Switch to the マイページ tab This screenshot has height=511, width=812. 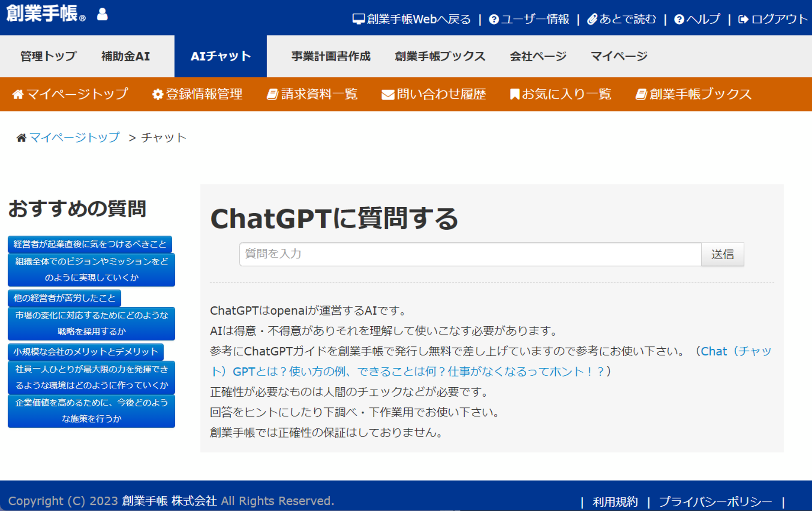point(619,56)
